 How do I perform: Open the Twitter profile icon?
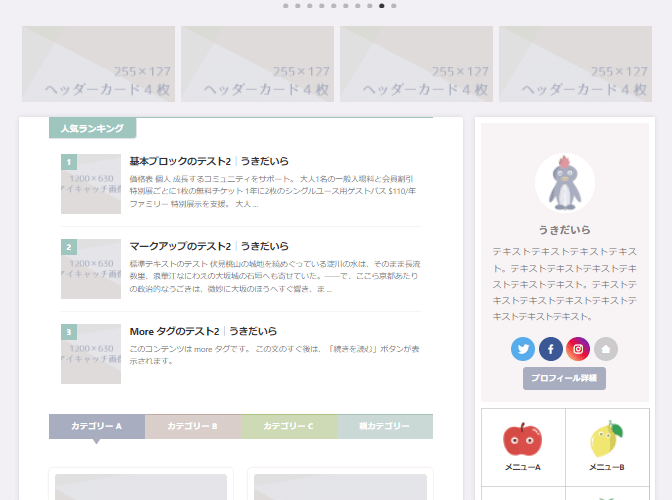coord(523,349)
